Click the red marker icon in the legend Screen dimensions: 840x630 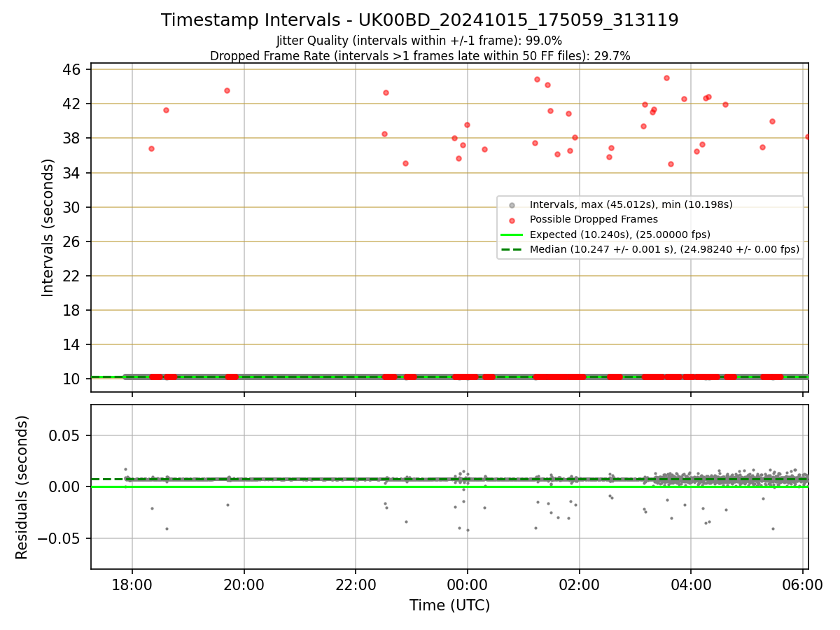tap(512, 220)
